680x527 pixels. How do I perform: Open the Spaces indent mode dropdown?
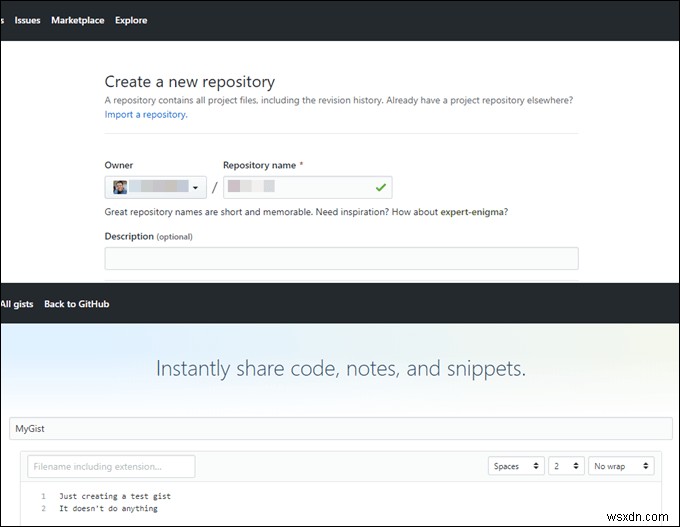(516, 466)
